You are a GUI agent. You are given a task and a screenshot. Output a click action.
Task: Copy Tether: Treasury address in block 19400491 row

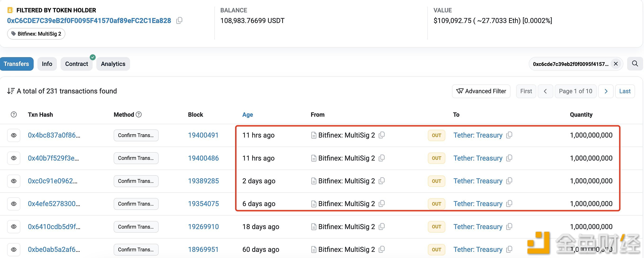pos(509,135)
